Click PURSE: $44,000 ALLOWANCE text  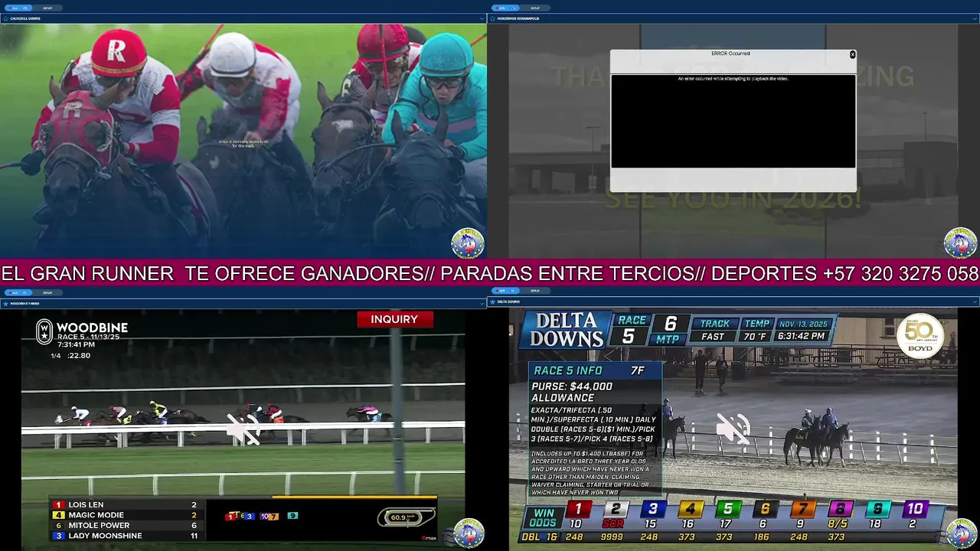click(x=572, y=392)
